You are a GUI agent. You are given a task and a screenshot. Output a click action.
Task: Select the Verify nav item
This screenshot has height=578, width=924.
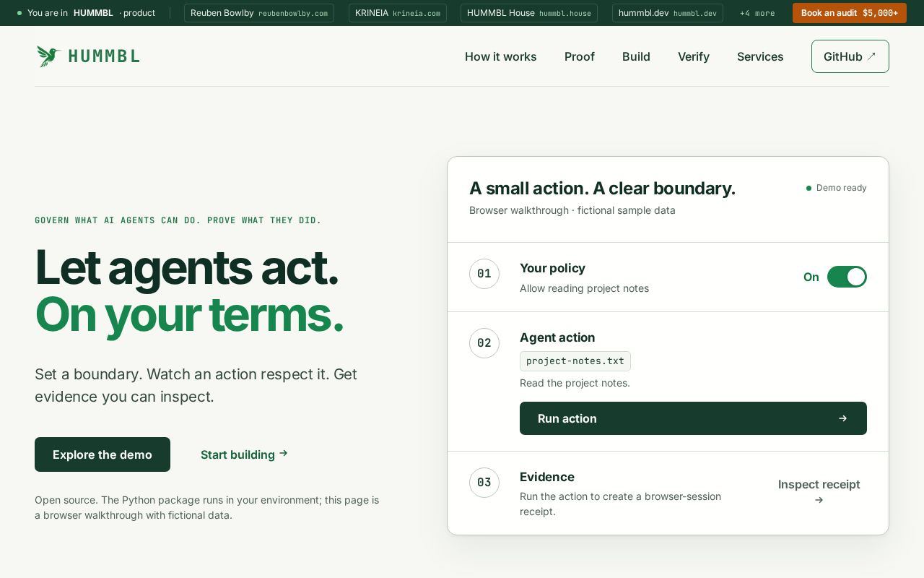tap(694, 56)
